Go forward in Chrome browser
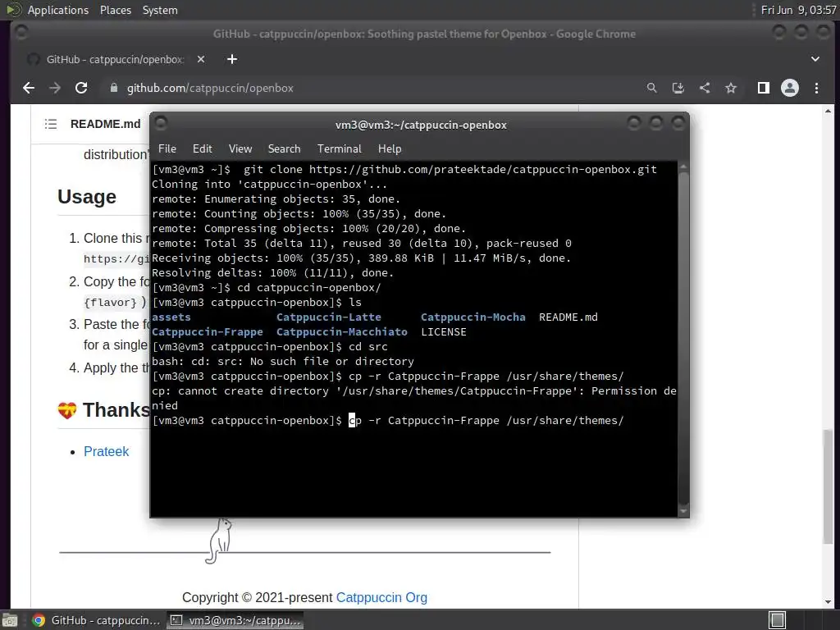Viewport: 840px width, 630px height. point(55,88)
